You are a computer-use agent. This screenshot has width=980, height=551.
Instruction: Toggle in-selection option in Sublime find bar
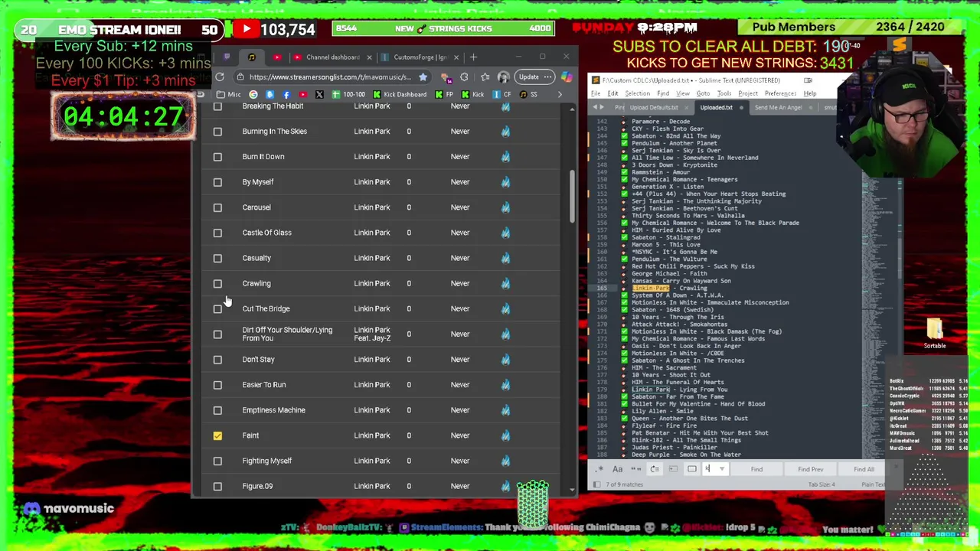(673, 469)
